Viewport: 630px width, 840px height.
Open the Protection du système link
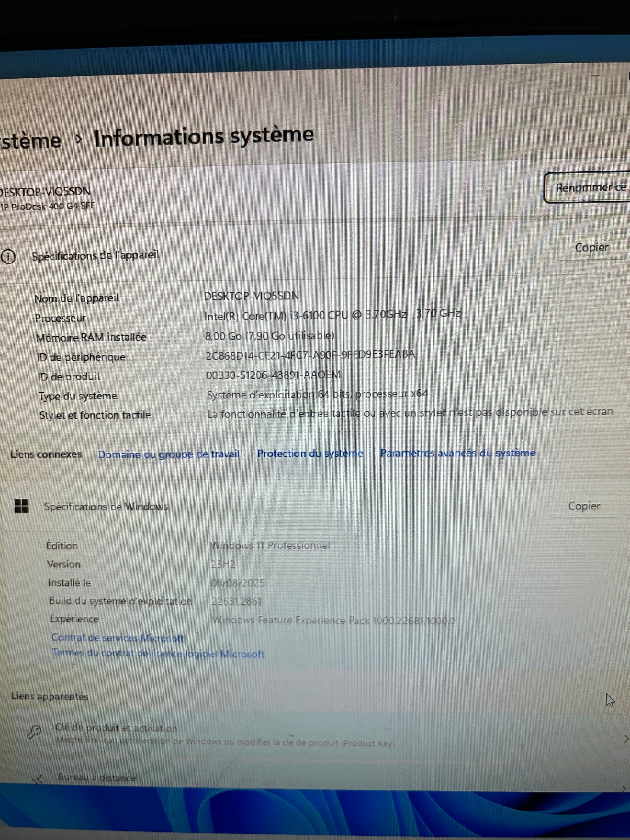(x=310, y=454)
